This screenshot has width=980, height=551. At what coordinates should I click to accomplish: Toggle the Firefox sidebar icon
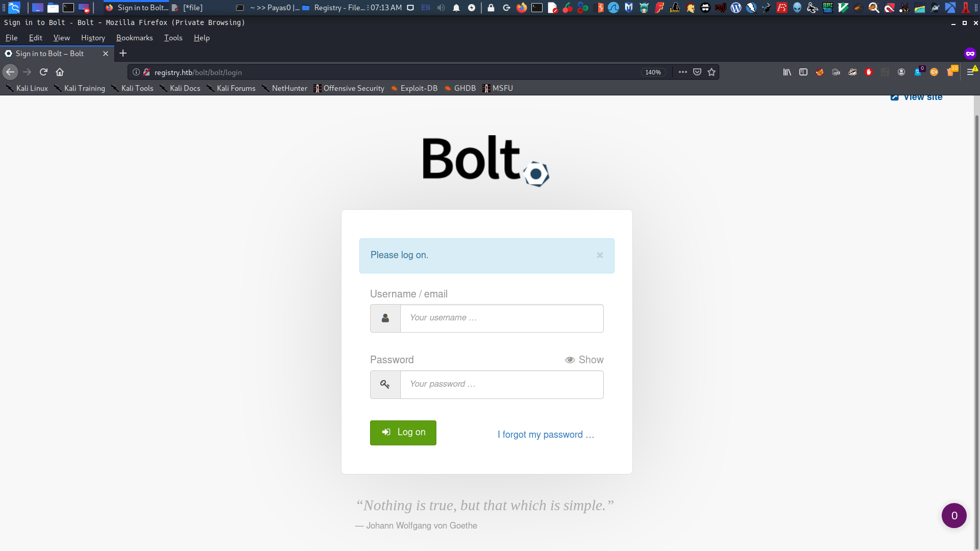click(803, 72)
